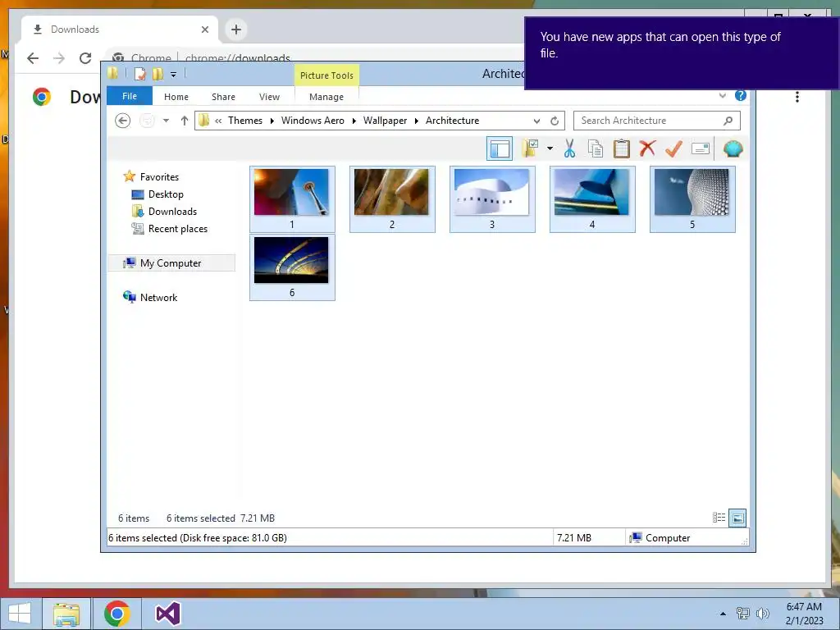The height and width of the screenshot is (630, 840).
Task: Open the Windows Start button
Action: [x=20, y=614]
